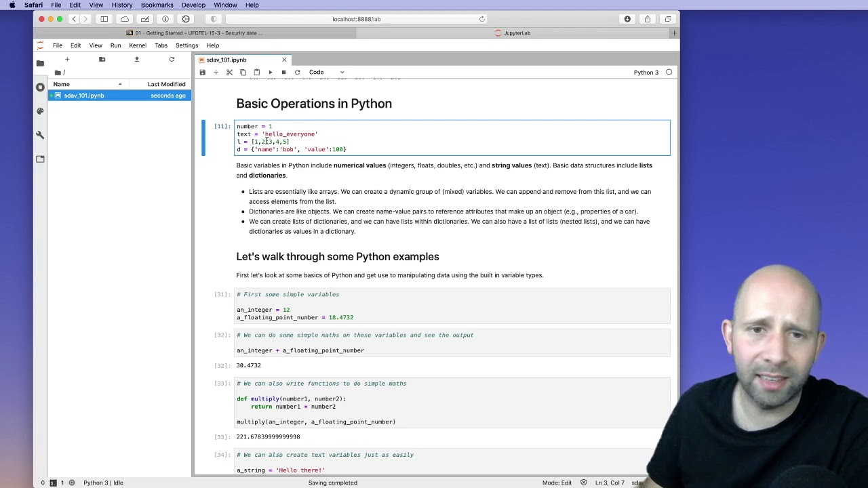The image size is (868, 488).
Task: Go back in Safari history
Action: (74, 19)
